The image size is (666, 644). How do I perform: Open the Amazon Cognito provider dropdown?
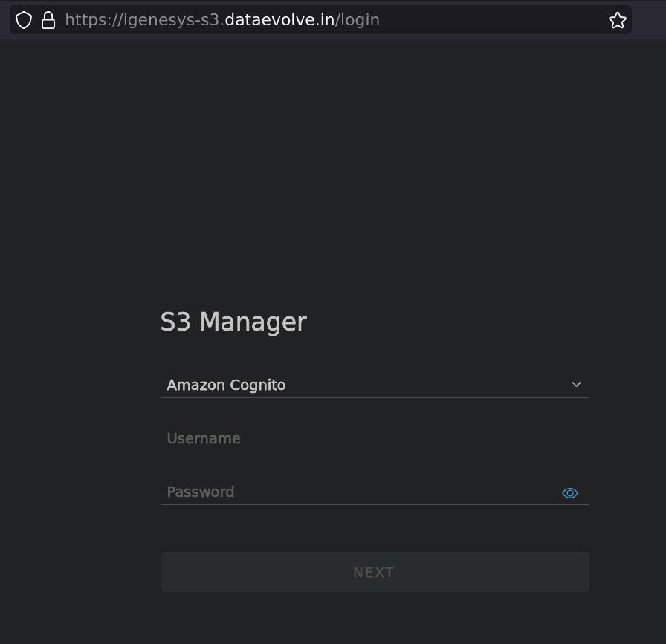tap(374, 385)
